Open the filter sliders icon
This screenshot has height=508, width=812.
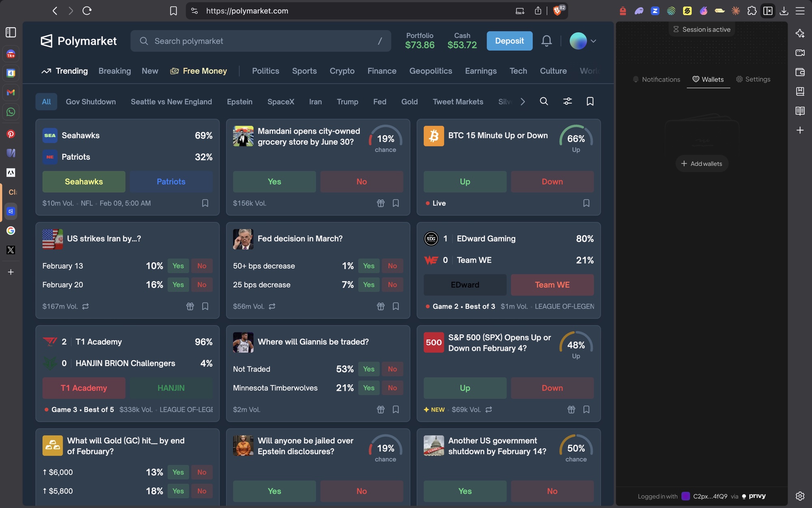pos(567,101)
